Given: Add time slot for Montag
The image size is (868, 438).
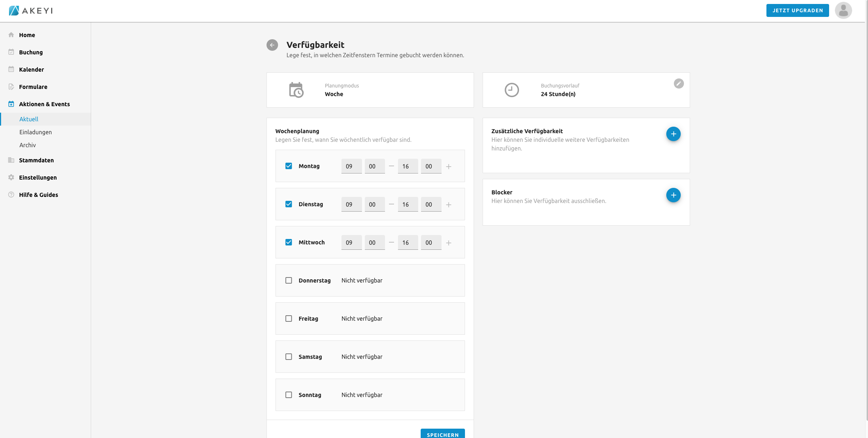Looking at the screenshot, I should pos(448,167).
